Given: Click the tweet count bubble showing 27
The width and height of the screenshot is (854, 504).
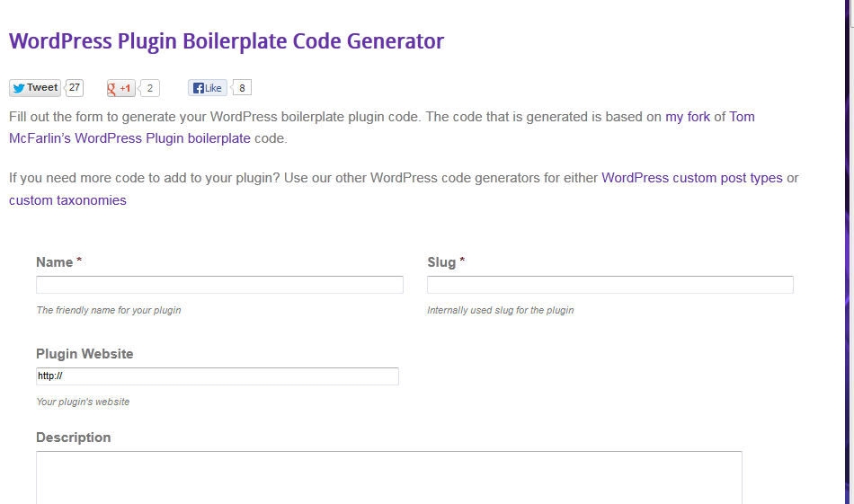Looking at the screenshot, I should tap(75, 88).
